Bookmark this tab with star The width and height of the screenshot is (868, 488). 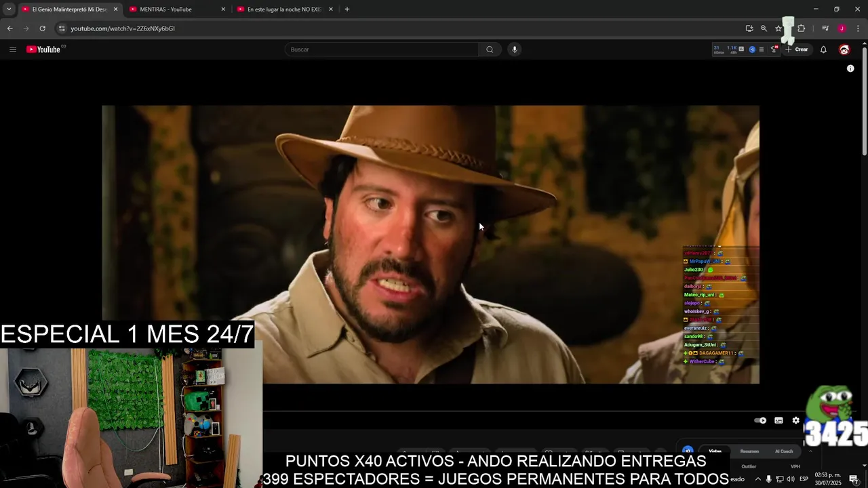(778, 28)
